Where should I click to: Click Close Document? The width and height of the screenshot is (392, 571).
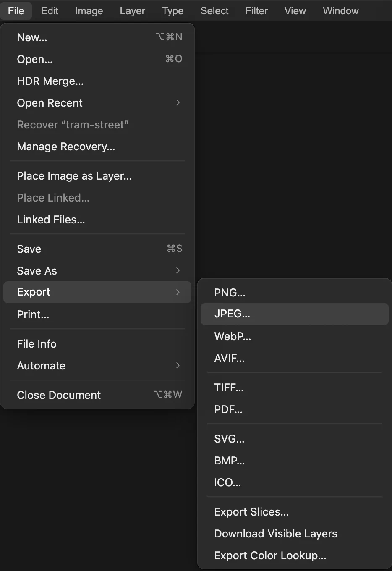pos(97,395)
